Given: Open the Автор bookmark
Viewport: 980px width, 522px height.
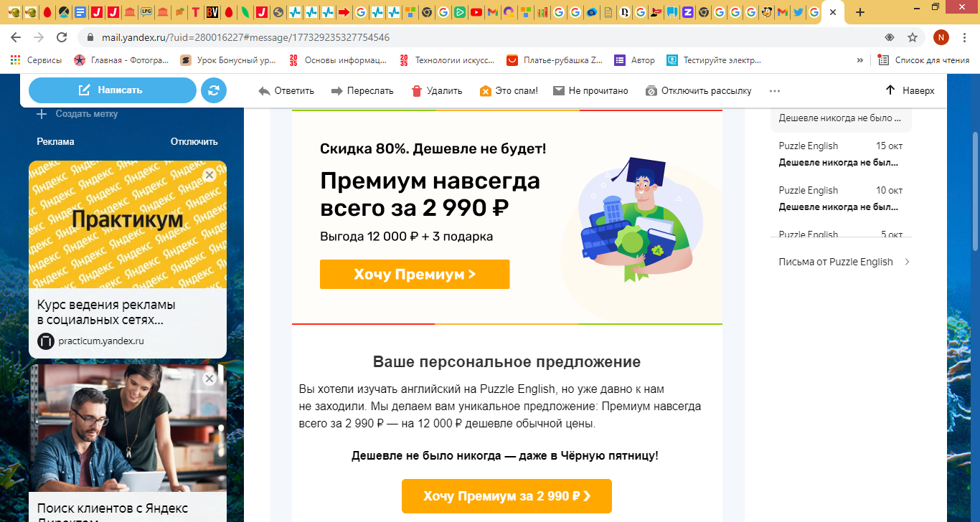Looking at the screenshot, I should pos(635,60).
